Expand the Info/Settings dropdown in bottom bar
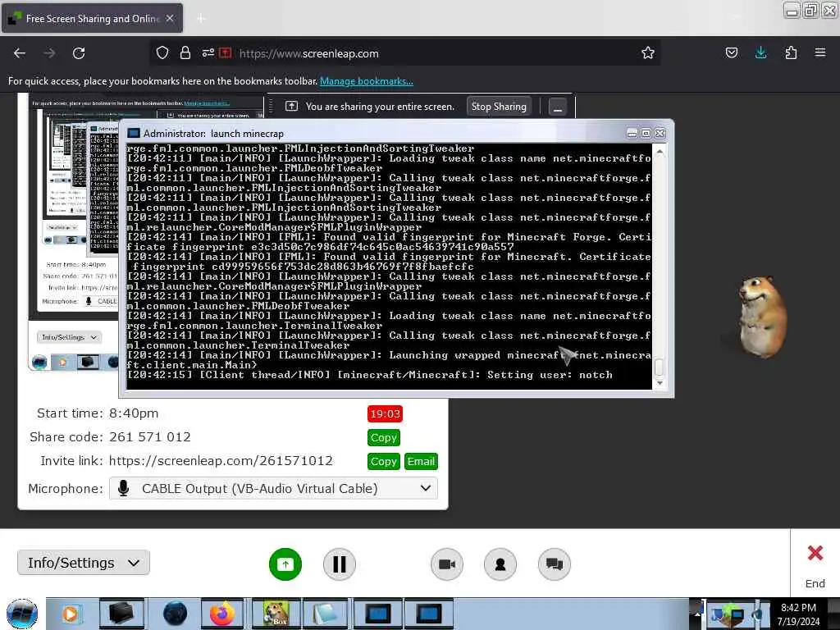840x630 pixels. tap(84, 563)
